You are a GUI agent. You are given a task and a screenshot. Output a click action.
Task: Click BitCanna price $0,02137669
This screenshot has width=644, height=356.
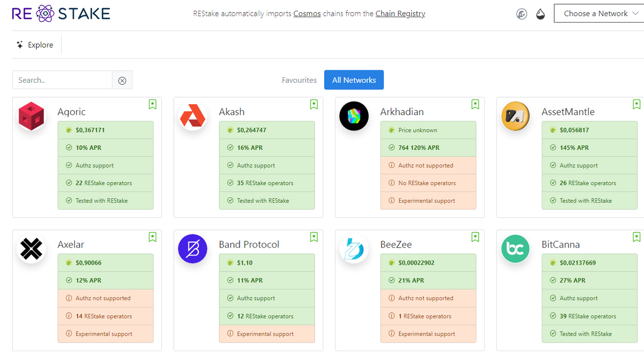[590, 263]
